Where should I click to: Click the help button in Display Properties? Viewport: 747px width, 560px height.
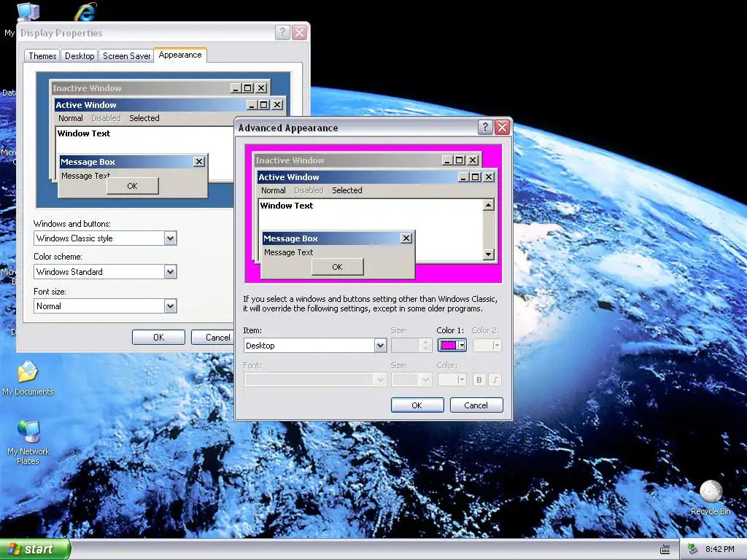tap(282, 32)
